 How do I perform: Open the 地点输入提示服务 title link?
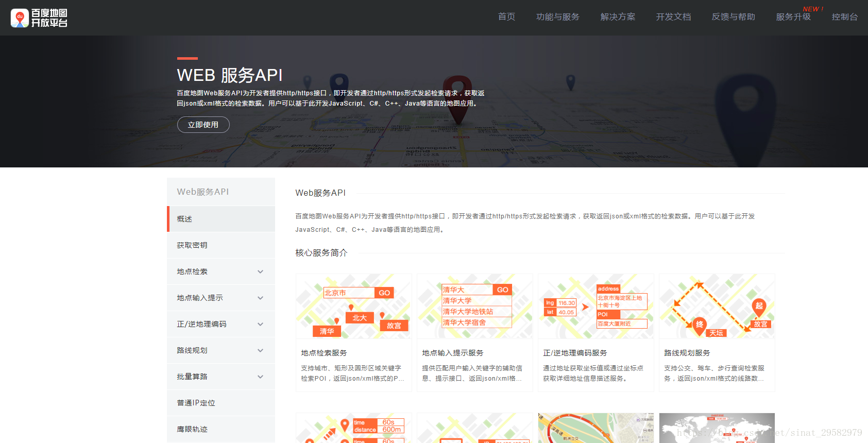(453, 353)
